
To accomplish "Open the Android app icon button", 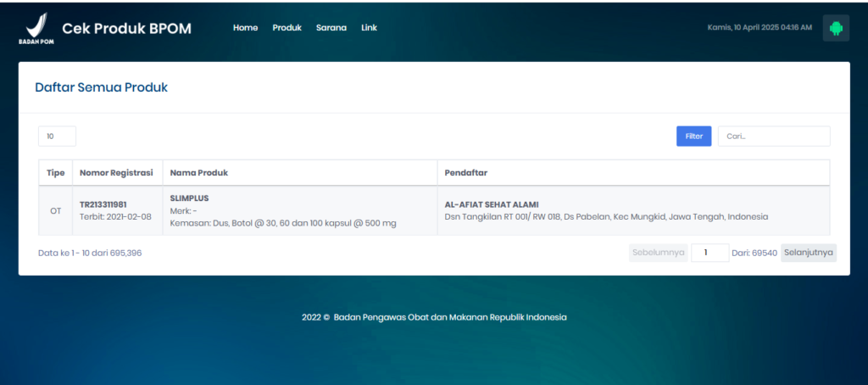I will point(836,28).
